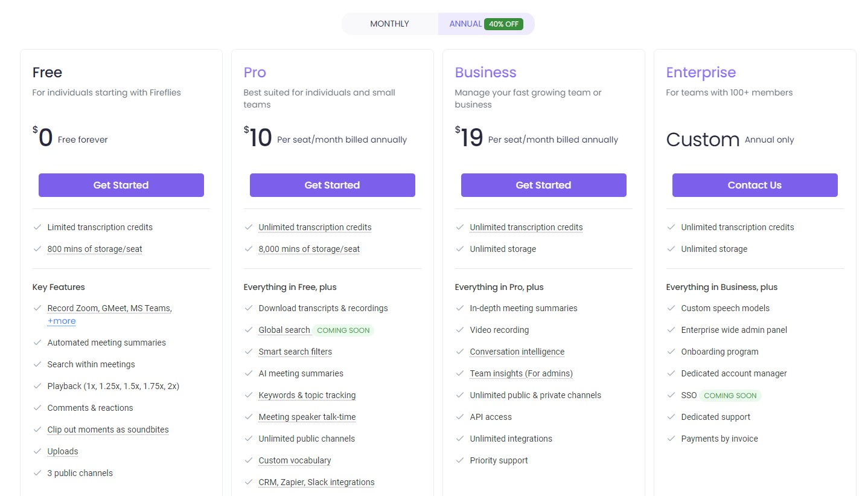Switch billing to Monthly

point(389,24)
